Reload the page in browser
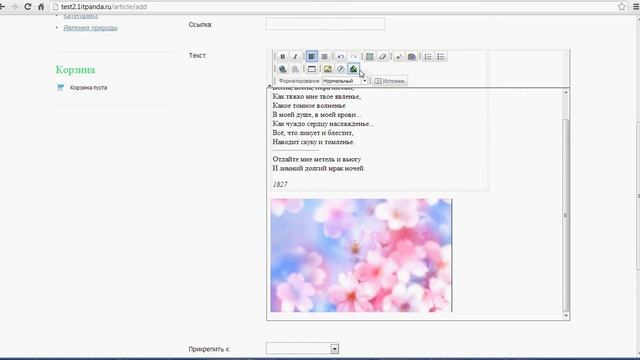Image resolution: width=640 pixels, height=360 pixels. click(x=27, y=7)
